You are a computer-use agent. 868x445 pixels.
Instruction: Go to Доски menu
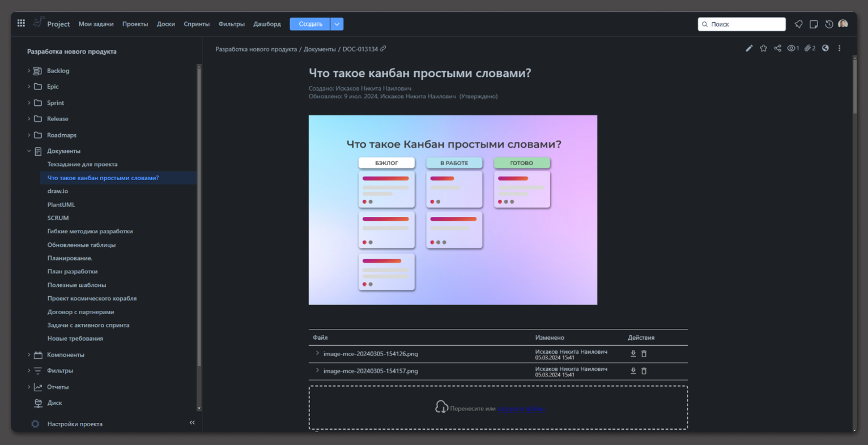pyautogui.click(x=166, y=24)
